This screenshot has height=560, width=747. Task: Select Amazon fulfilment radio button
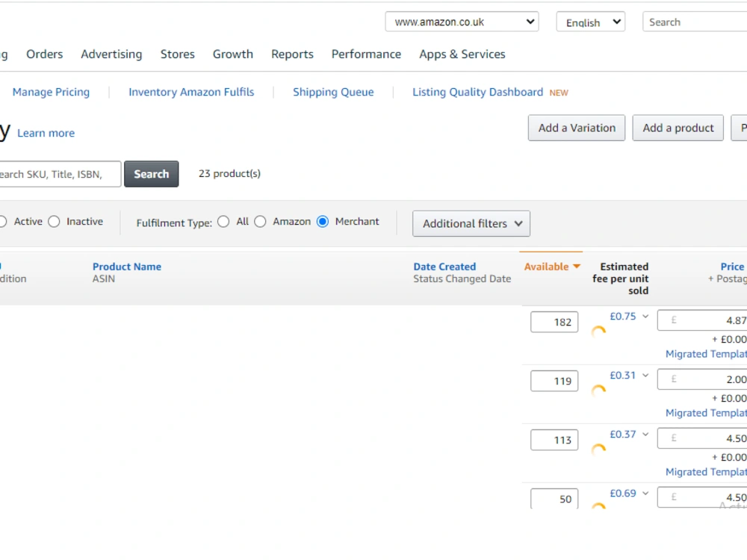pyautogui.click(x=260, y=222)
